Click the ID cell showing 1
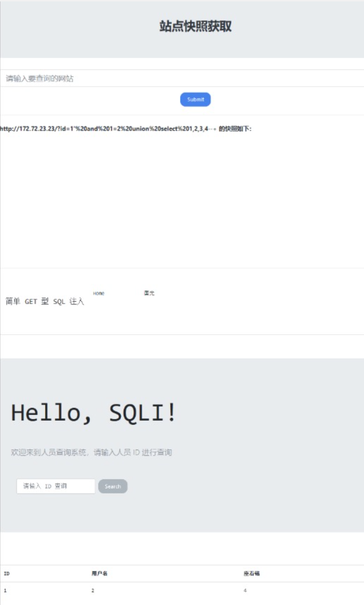 click(5, 591)
